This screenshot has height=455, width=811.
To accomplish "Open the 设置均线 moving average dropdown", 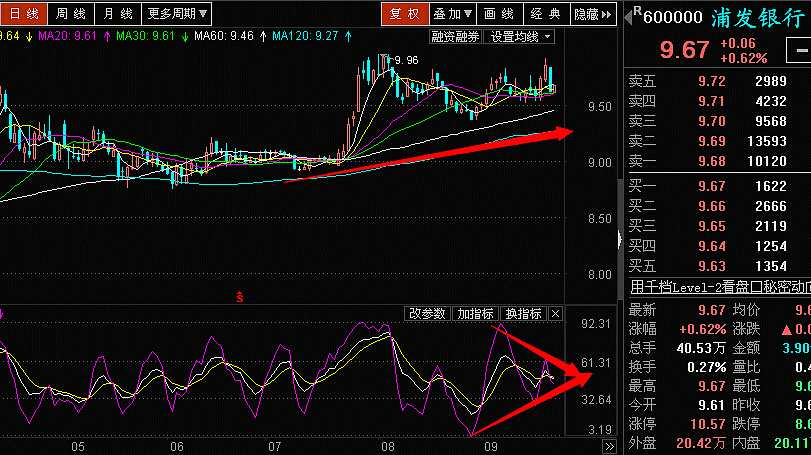I will click(x=519, y=37).
